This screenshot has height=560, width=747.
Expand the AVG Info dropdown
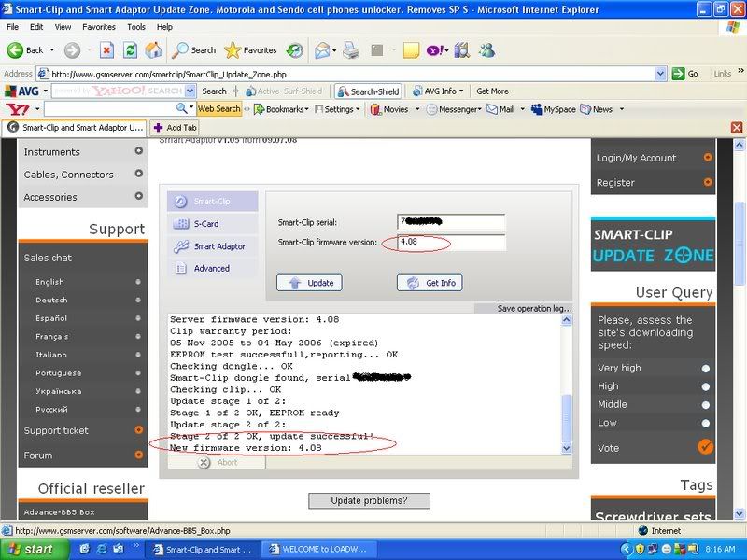coord(461,91)
